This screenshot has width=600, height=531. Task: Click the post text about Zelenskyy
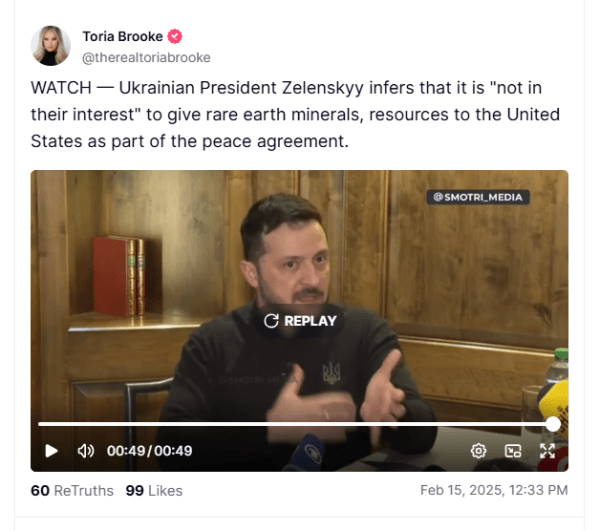pos(295,114)
